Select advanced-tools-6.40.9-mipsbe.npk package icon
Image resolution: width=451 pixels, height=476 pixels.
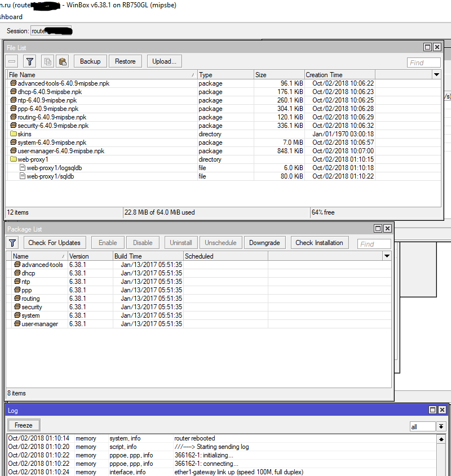point(14,83)
